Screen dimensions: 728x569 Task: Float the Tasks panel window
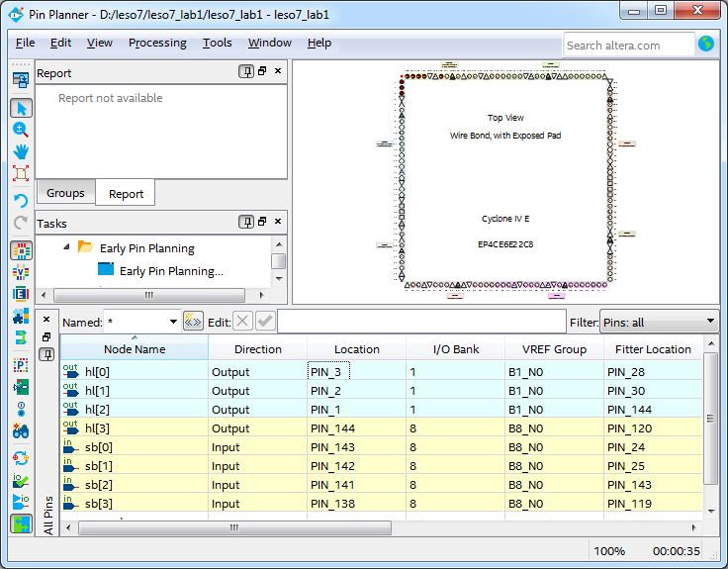[262, 222]
